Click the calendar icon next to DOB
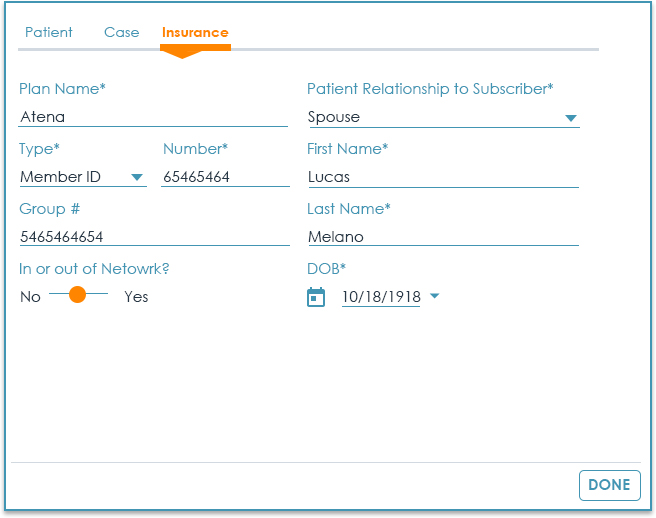This screenshot has height=518, width=656. (316, 297)
